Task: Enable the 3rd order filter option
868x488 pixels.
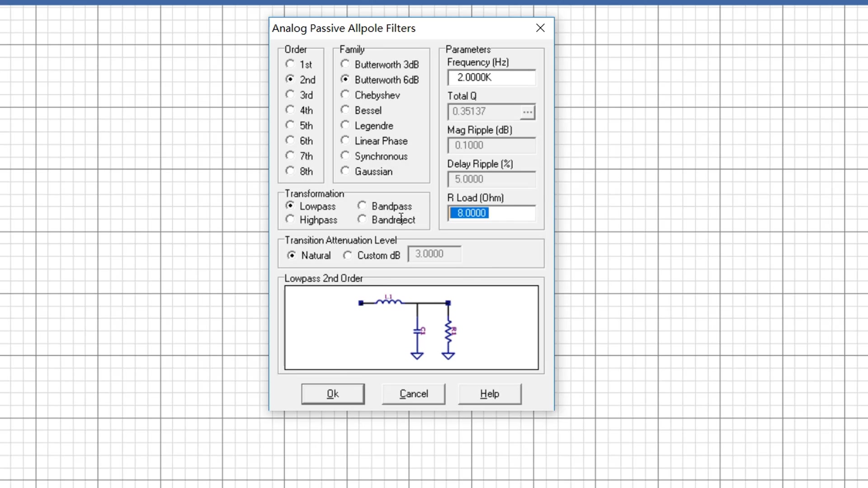Action: (290, 95)
